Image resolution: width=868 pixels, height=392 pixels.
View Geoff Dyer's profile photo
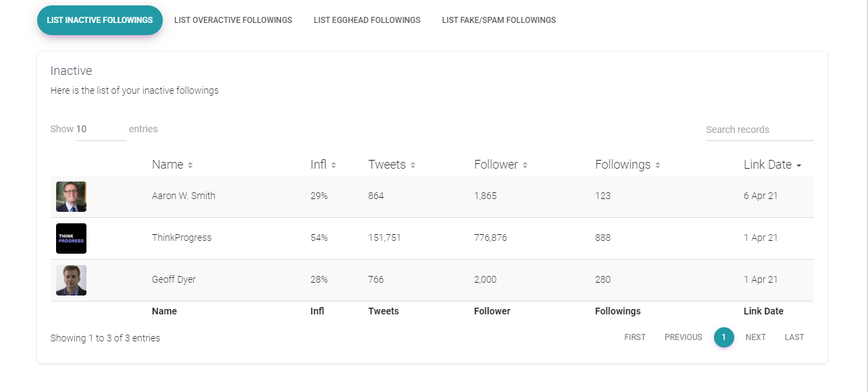point(71,279)
